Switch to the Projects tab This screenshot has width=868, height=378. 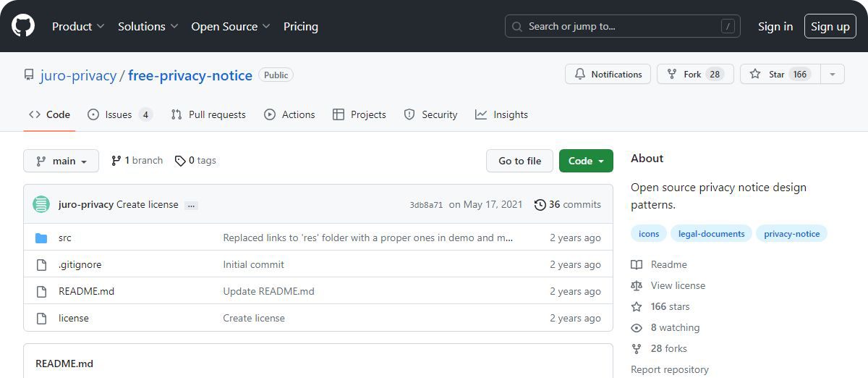click(x=359, y=114)
